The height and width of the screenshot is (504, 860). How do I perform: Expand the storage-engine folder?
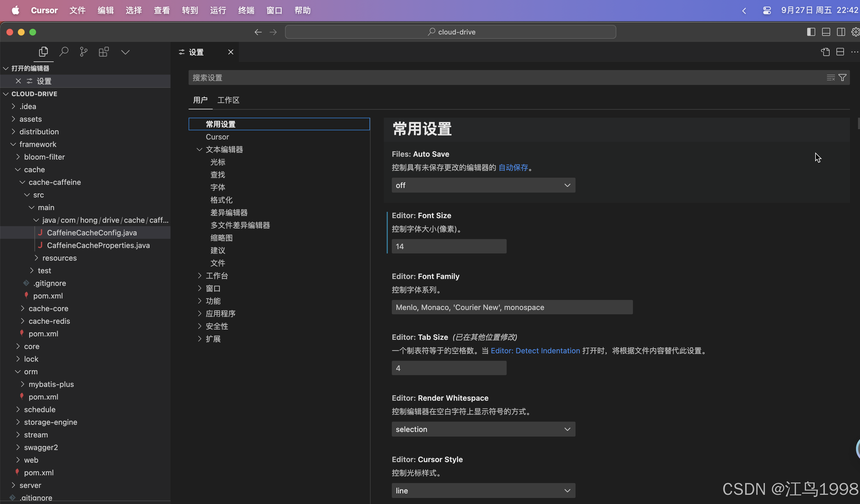click(18, 422)
